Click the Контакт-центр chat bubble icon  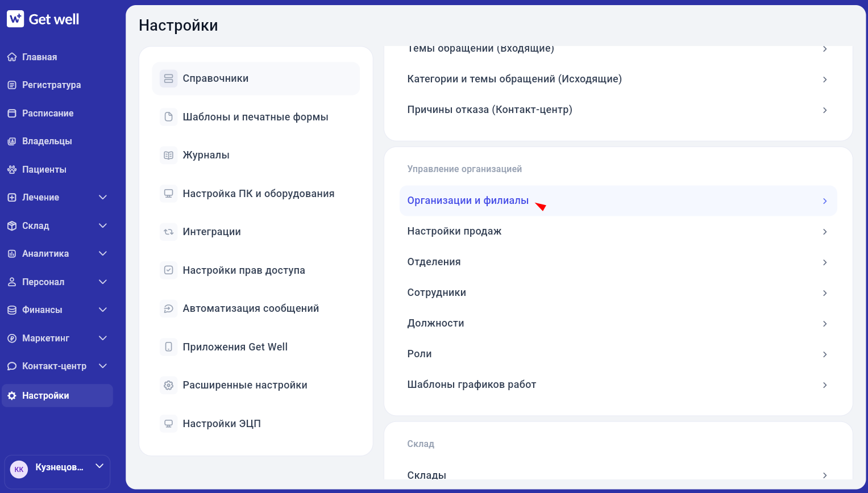coord(12,366)
